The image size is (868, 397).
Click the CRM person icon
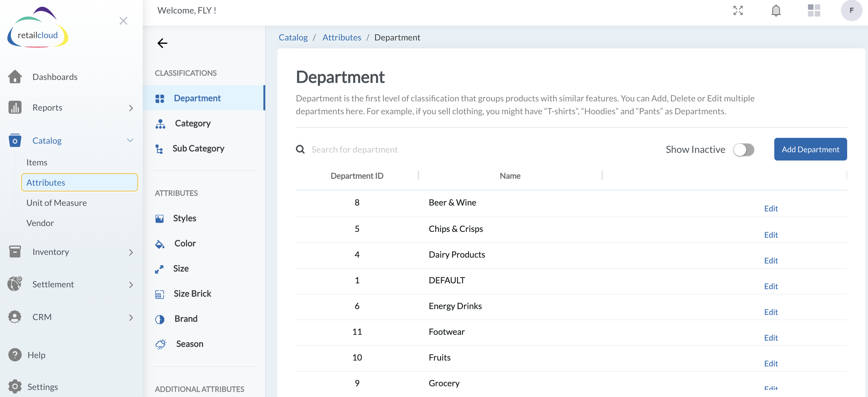click(15, 317)
